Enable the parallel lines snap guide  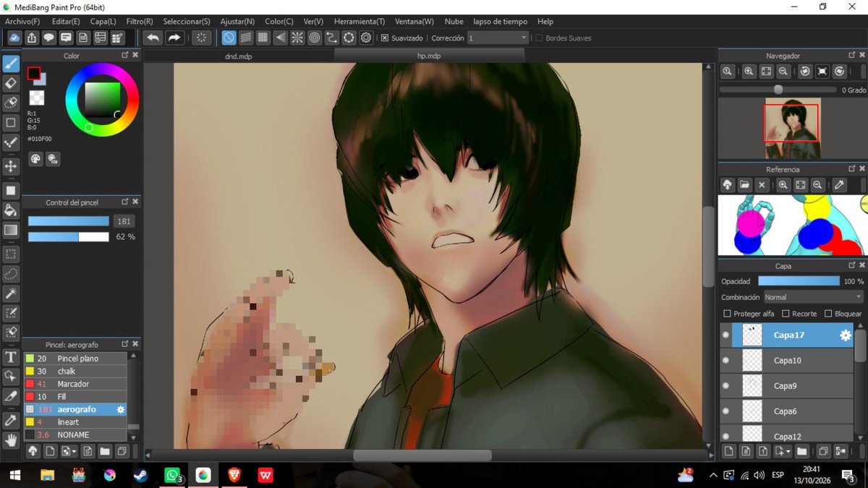246,38
